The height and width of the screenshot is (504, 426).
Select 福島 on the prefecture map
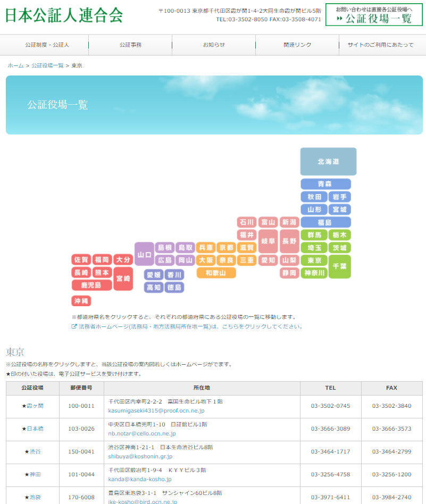325,222
